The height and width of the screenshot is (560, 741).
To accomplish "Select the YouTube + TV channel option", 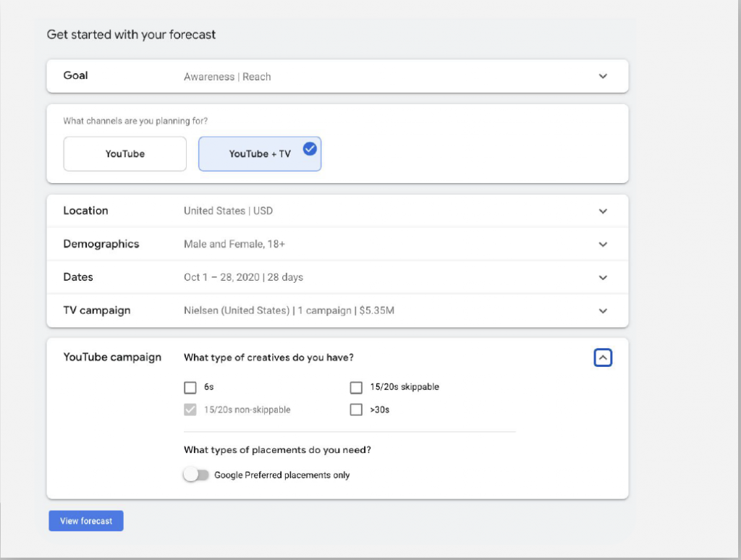I will (259, 154).
